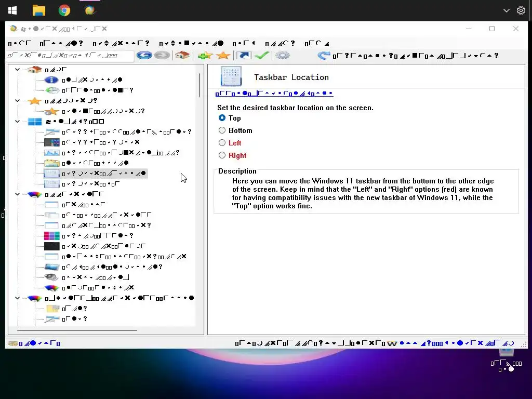Click blue link text next to reset arrow
Image resolution: width=532 pixels, height=399 pixels.
pyautogui.click(x=416, y=56)
